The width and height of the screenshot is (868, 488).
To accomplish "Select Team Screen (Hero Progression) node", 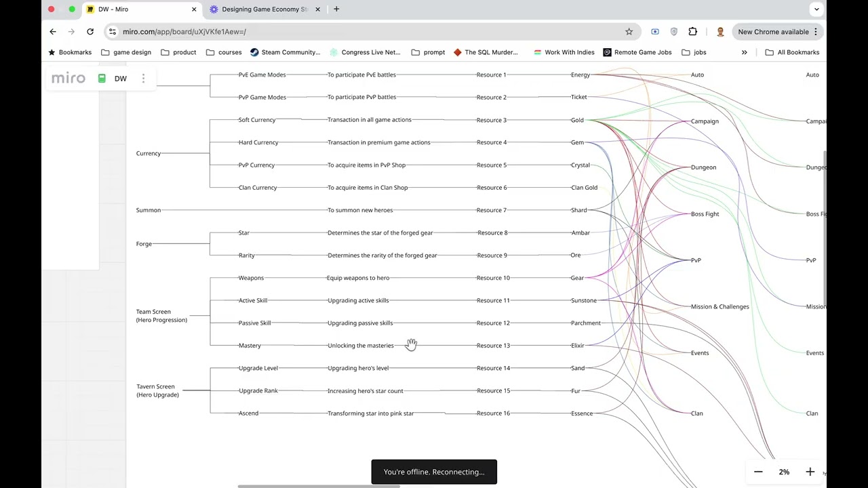I will point(161,316).
